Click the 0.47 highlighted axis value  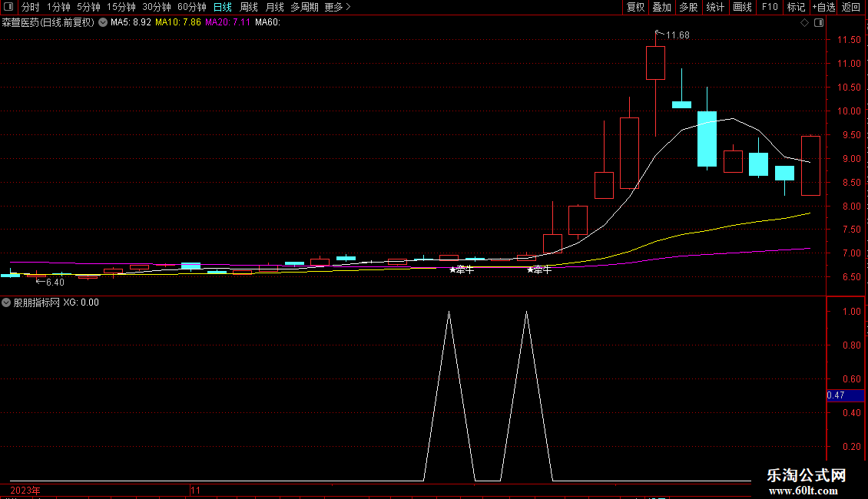pos(845,395)
